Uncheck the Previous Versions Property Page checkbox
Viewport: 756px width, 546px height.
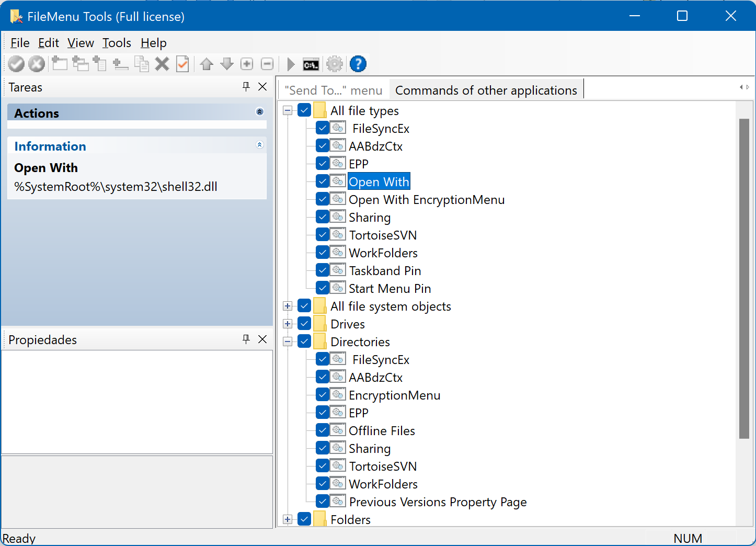coord(323,502)
